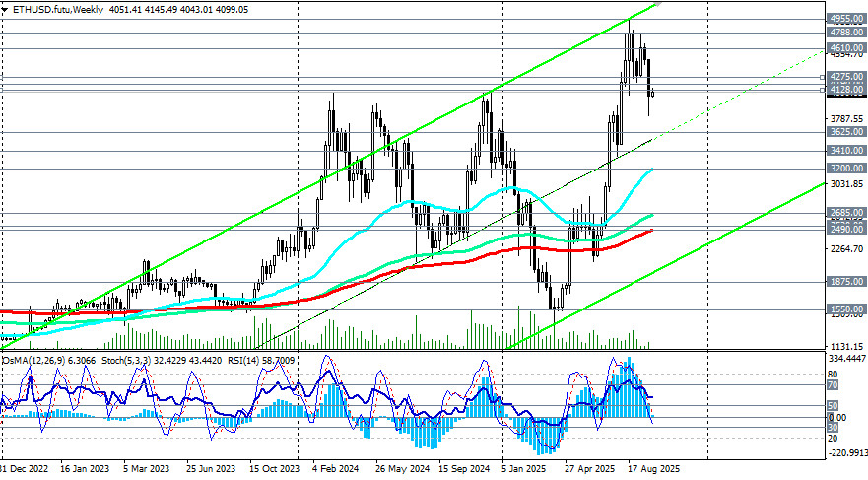Select the 3410.00 price level label
Screen dimensions: 868x480
846,150
